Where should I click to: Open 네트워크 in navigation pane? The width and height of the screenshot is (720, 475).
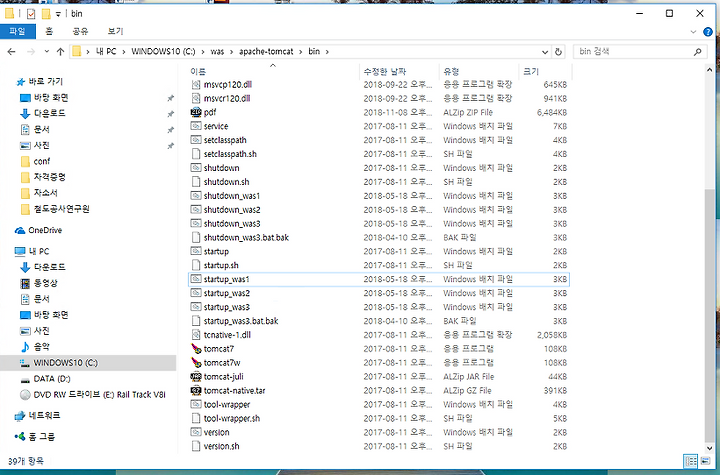click(37, 415)
